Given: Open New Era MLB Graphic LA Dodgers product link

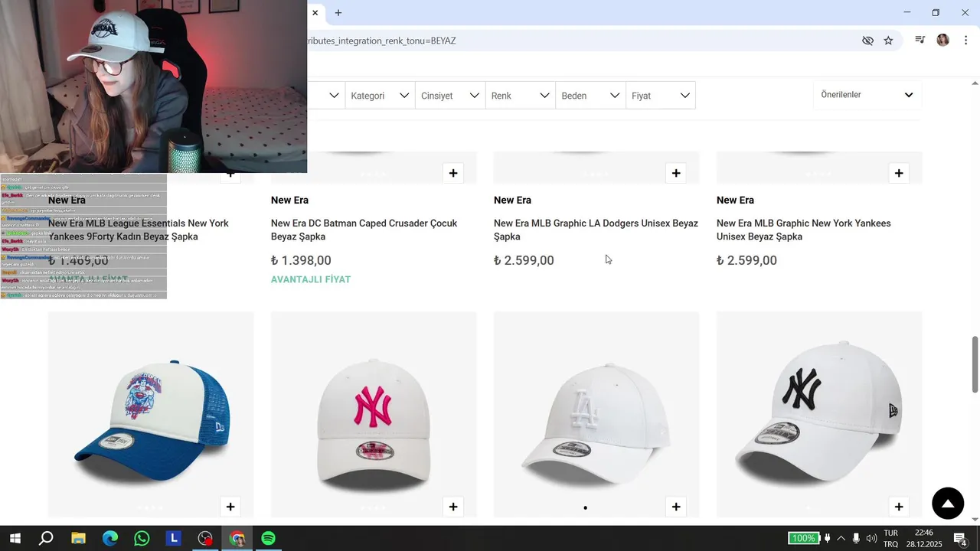Looking at the screenshot, I should pyautogui.click(x=596, y=230).
